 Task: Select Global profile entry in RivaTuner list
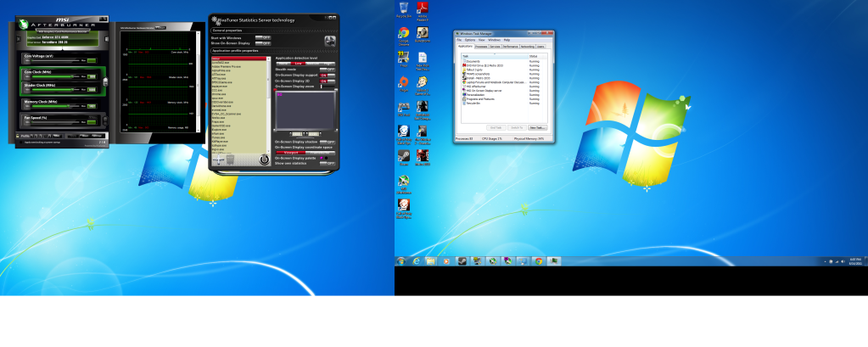tap(238, 59)
